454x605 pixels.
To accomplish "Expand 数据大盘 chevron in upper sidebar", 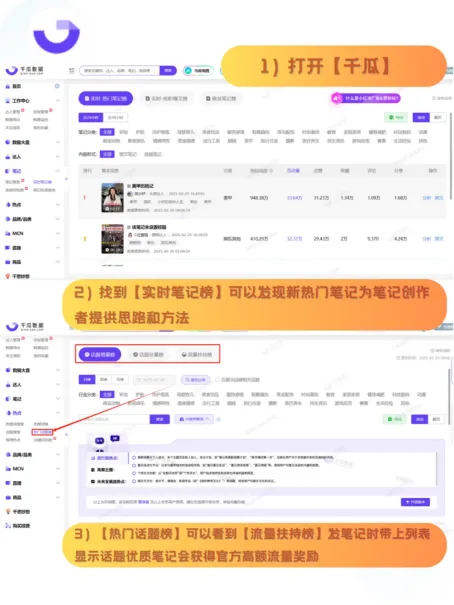I will [x=58, y=142].
